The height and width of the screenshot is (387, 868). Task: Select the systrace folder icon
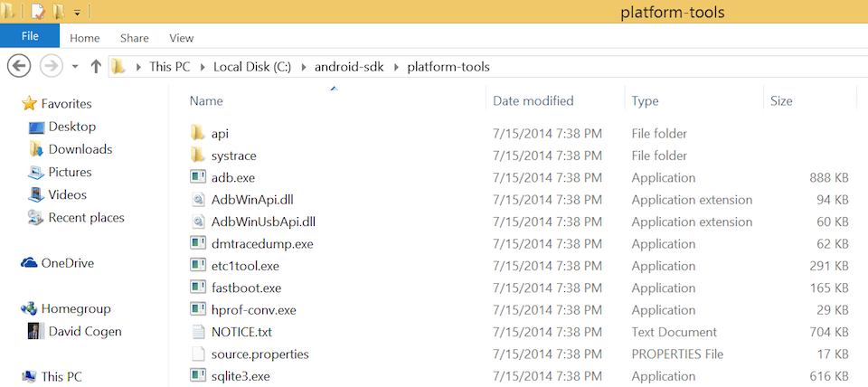tap(198, 156)
